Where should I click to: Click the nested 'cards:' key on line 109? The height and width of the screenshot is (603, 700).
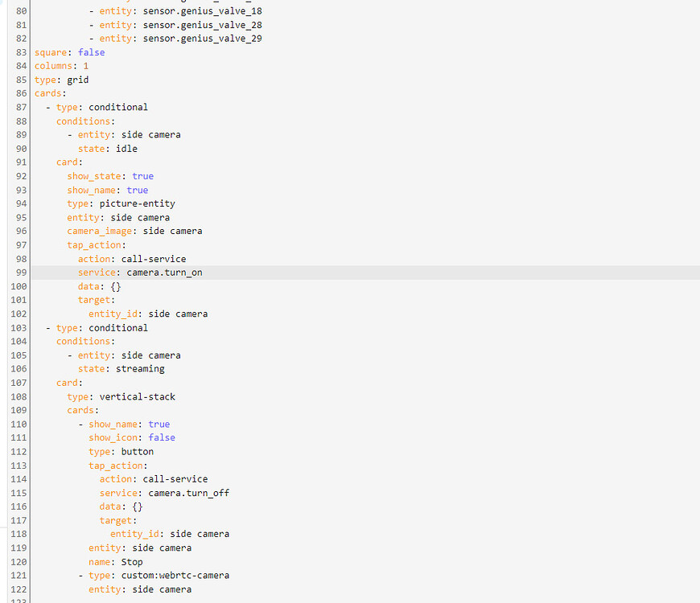point(83,410)
